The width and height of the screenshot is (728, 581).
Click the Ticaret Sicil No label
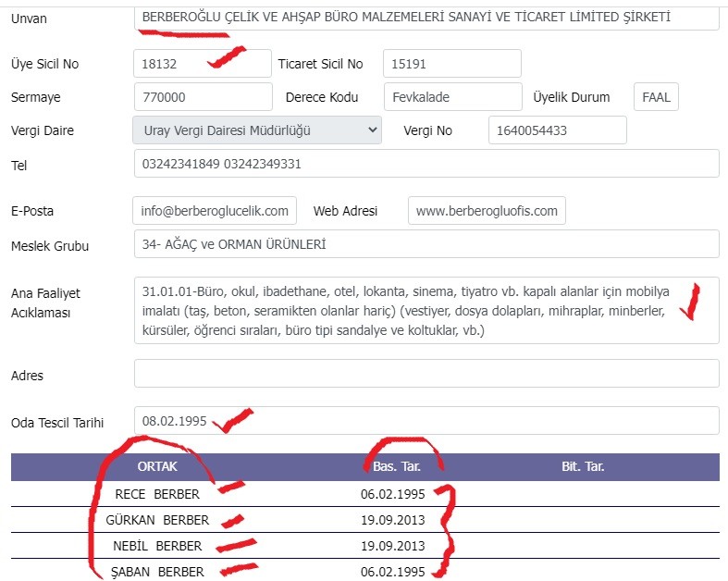pos(320,64)
